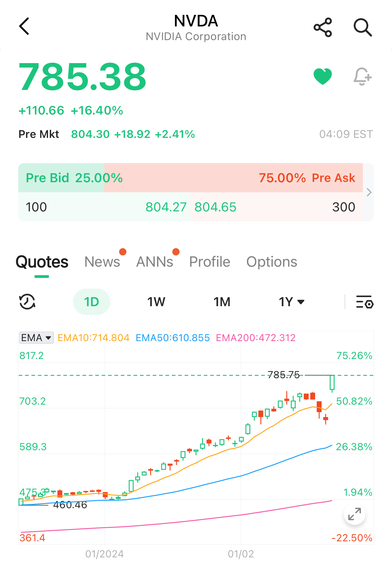This screenshot has width=392, height=568.
Task: Expand chart to fullscreen
Action: [x=354, y=514]
